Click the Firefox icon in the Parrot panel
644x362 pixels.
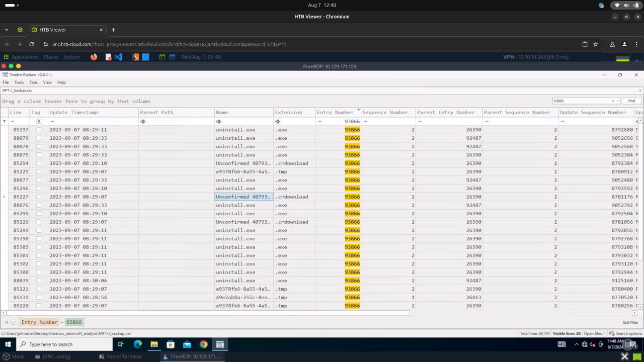click(94, 57)
